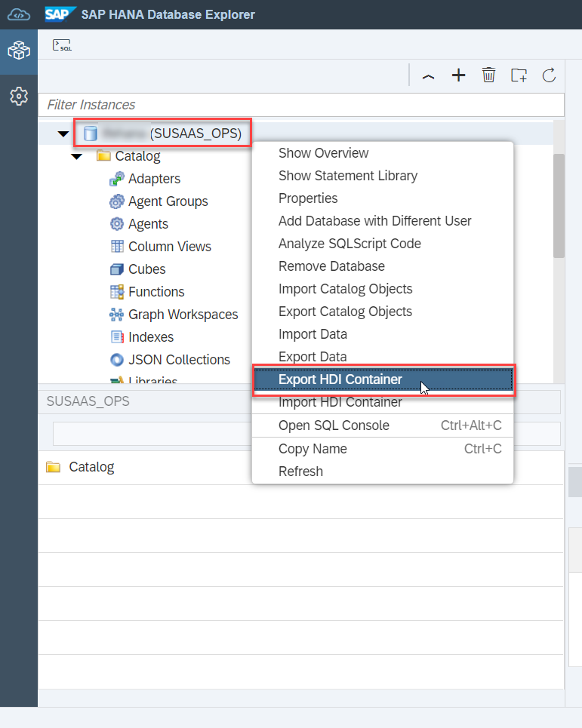Choose Refresh in the context menu

click(x=382, y=472)
